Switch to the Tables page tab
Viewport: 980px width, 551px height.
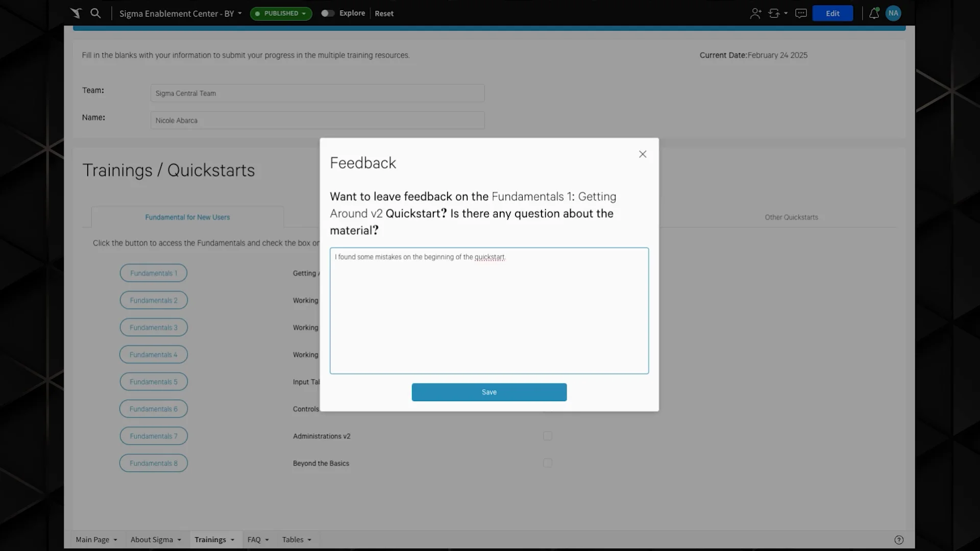click(293, 540)
